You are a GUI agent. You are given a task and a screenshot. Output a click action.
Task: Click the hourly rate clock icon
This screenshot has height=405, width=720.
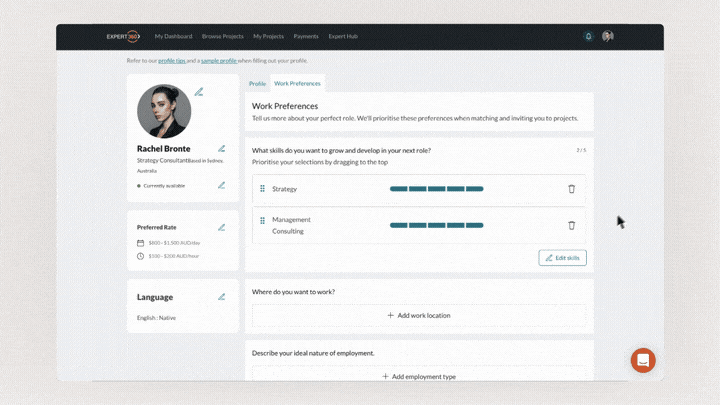141,256
